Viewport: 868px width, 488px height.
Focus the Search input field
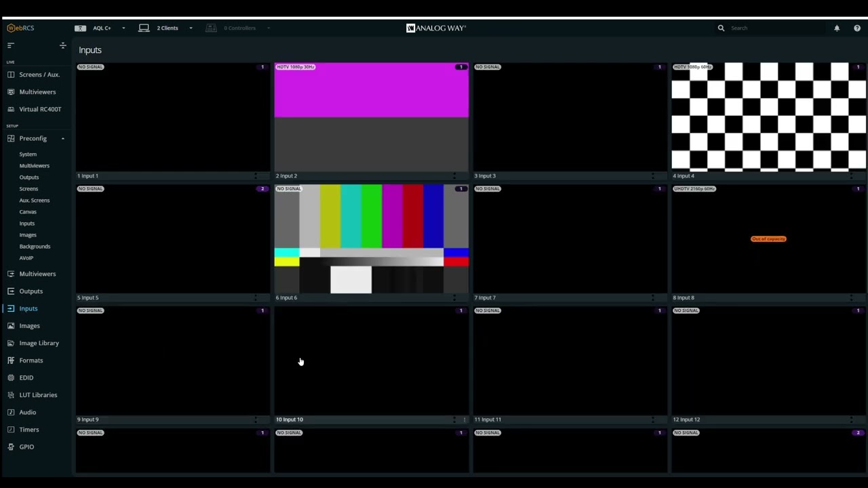click(773, 28)
